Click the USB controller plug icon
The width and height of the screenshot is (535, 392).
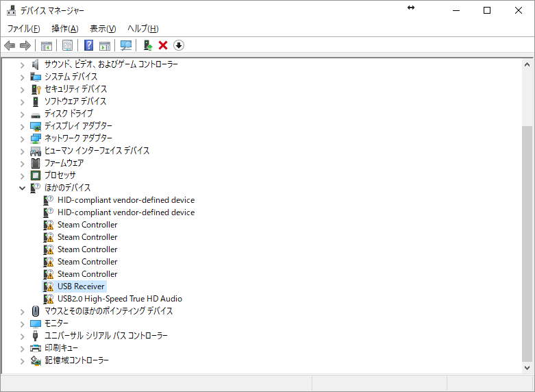[x=35, y=336]
